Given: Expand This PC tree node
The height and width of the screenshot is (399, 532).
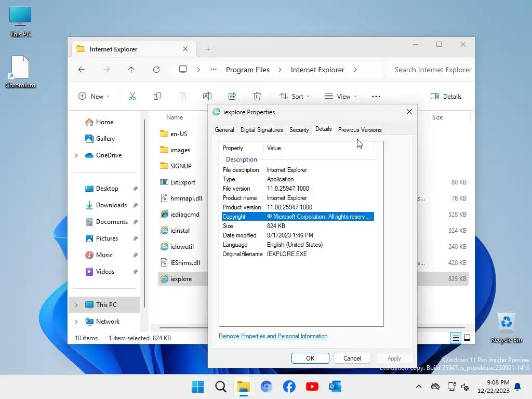Looking at the screenshot, I should click(x=76, y=305).
